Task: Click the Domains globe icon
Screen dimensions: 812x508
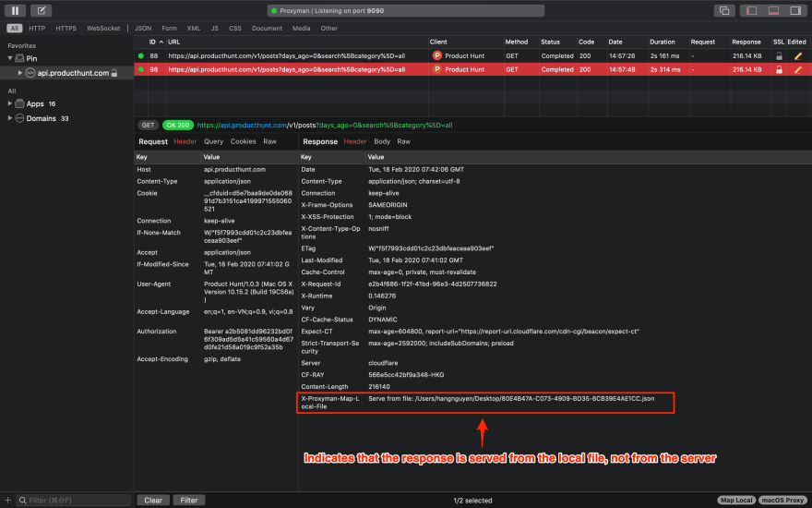Action: tap(19, 118)
